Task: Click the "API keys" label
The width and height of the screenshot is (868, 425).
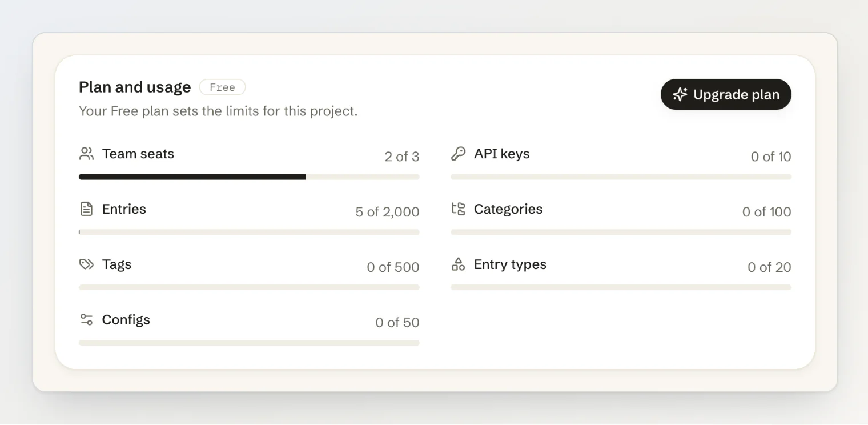Action: pyautogui.click(x=501, y=154)
